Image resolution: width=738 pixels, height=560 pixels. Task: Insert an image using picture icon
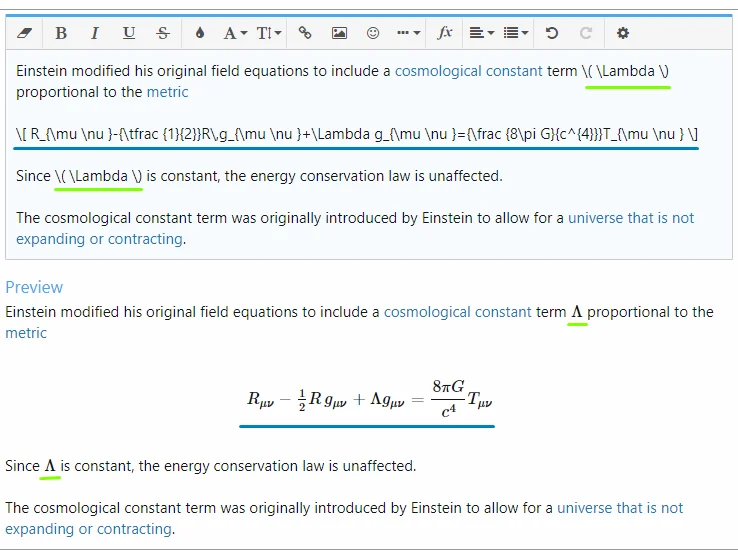(339, 33)
